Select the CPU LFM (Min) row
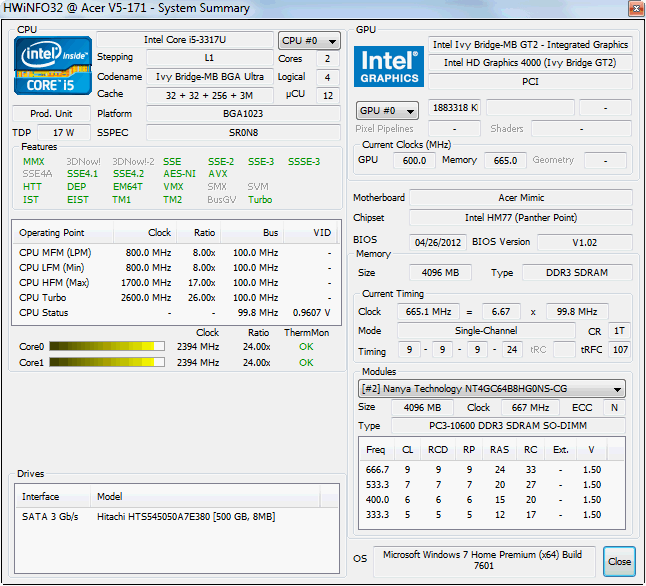646x586 pixels. tap(175, 268)
